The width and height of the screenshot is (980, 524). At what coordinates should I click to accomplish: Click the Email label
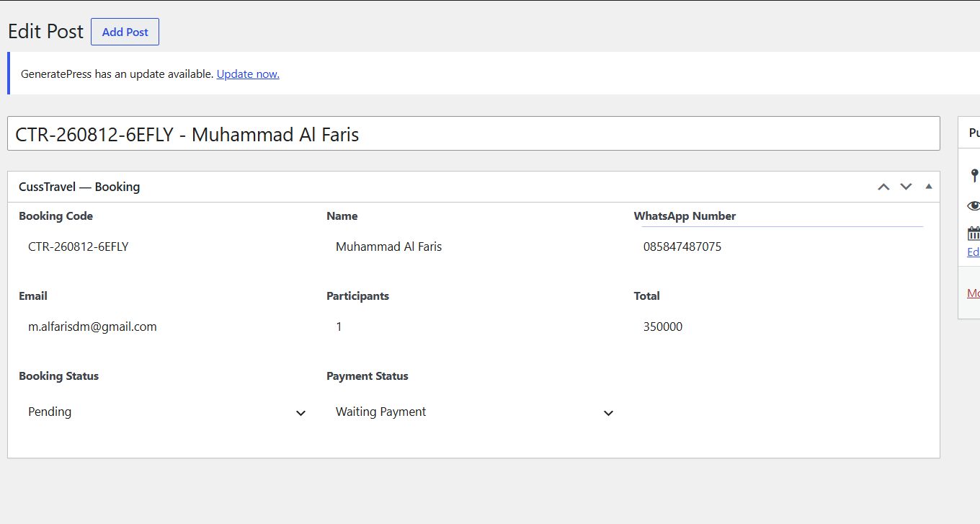tap(33, 296)
